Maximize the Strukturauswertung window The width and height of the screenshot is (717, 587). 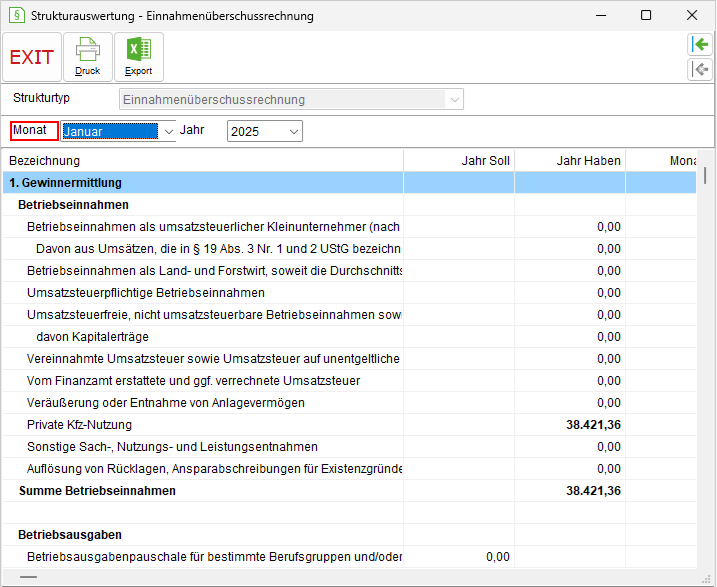pos(646,16)
